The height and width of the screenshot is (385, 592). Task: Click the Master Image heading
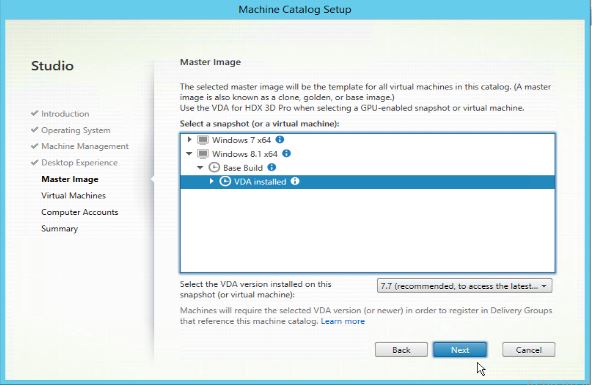(x=210, y=62)
